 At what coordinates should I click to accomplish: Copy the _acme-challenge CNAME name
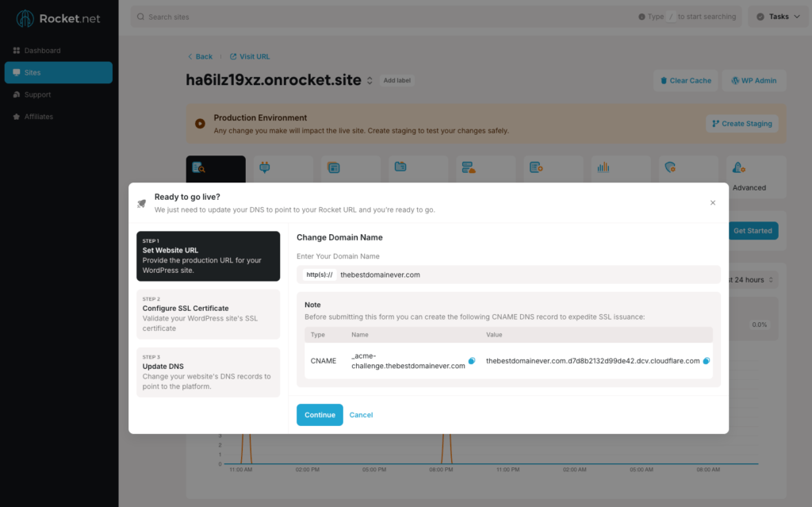pos(472,361)
